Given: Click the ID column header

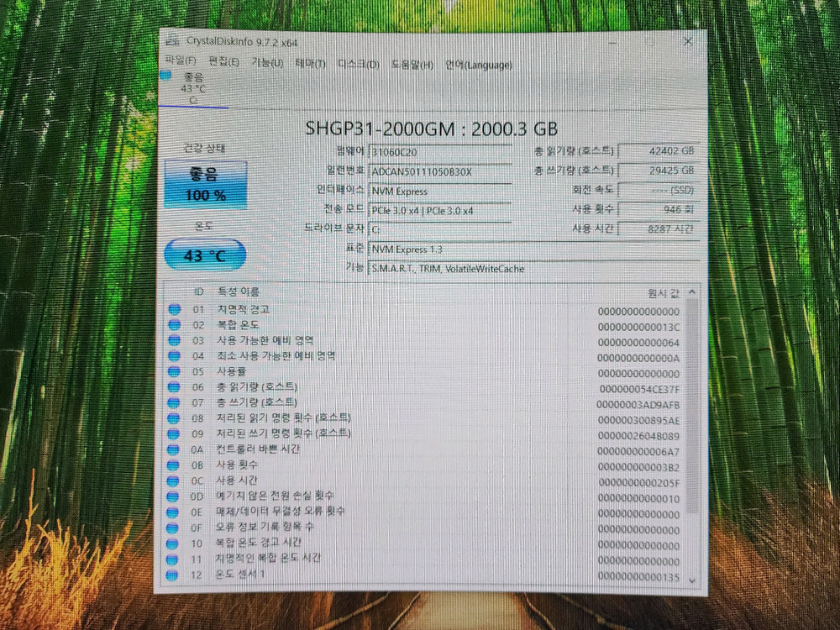Looking at the screenshot, I should pos(199,292).
